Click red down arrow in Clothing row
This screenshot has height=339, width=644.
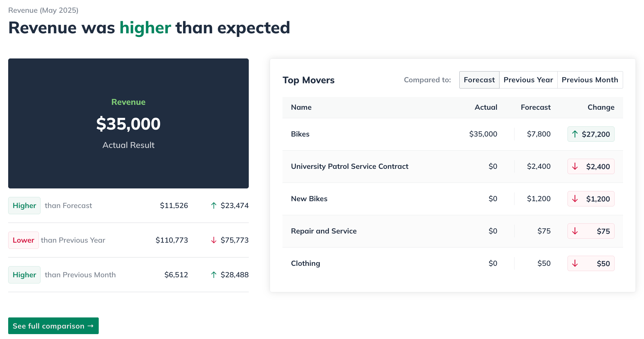[575, 264]
